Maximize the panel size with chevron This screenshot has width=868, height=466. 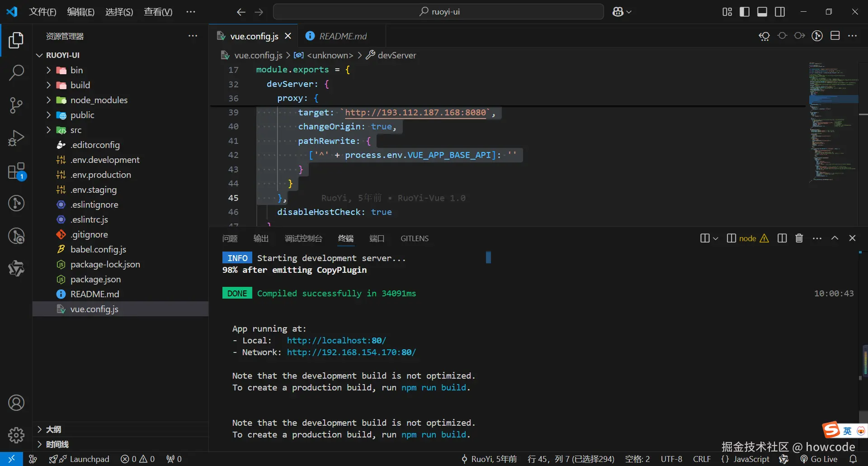click(835, 238)
